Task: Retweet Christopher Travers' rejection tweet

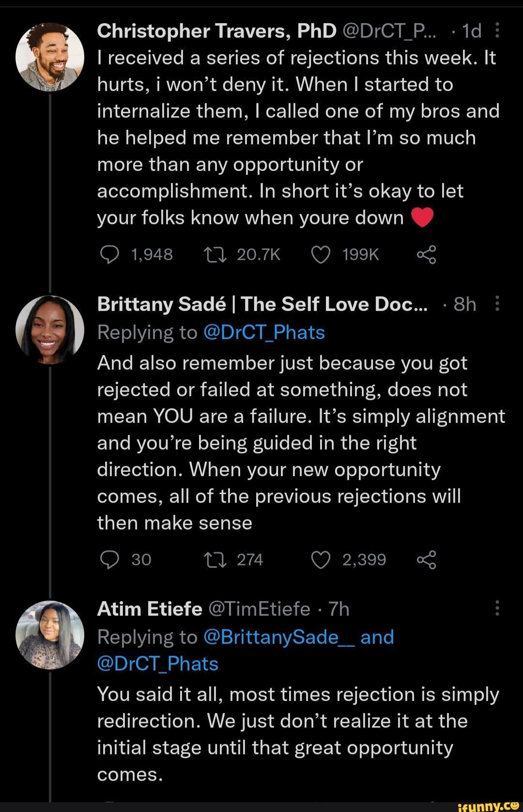Action: coord(213,254)
